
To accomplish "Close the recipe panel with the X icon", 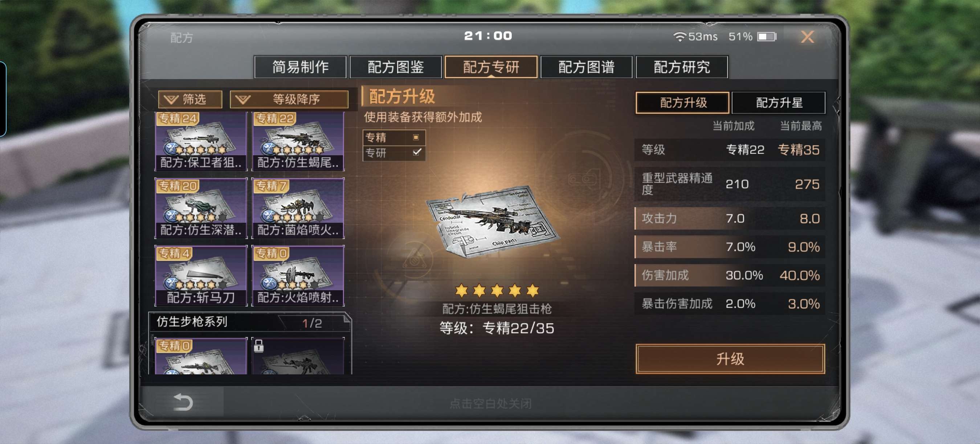I will [x=807, y=37].
